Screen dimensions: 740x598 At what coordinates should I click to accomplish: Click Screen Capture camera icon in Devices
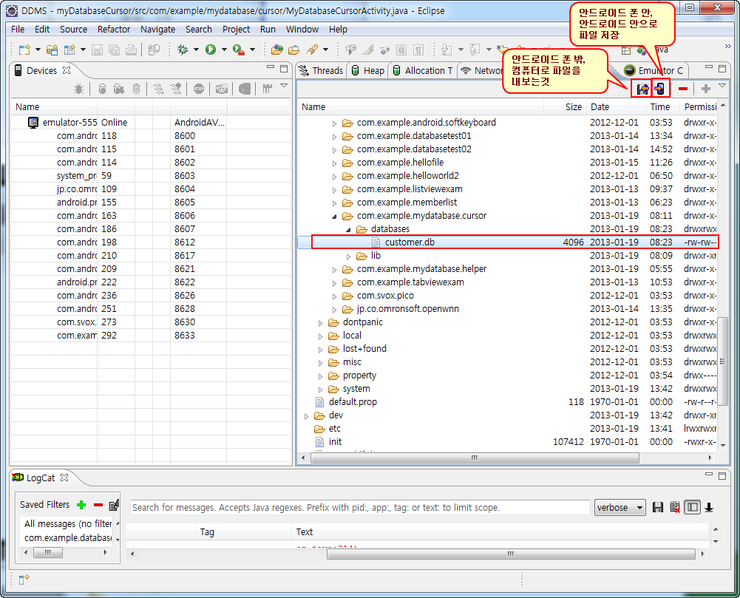(221, 89)
